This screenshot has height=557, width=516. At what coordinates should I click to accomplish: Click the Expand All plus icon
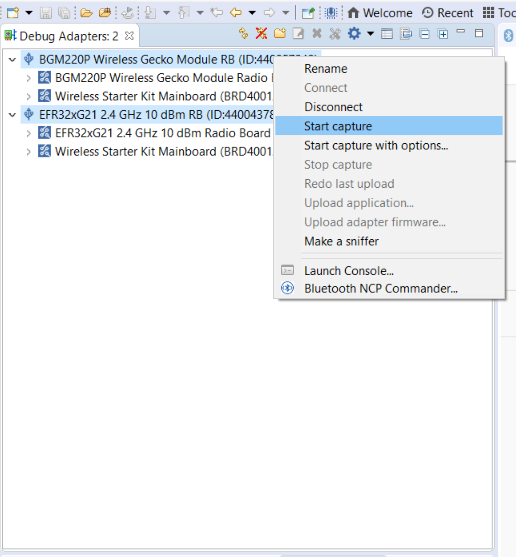(x=443, y=34)
